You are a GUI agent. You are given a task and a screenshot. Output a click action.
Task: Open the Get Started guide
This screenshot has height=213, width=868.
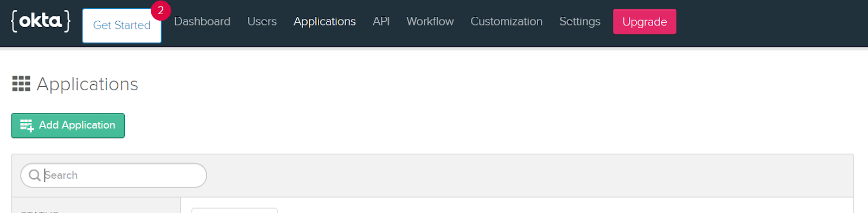click(x=122, y=25)
